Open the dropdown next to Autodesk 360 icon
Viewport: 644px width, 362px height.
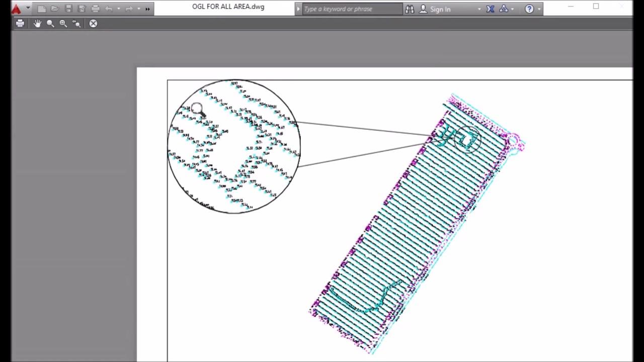[513, 9]
